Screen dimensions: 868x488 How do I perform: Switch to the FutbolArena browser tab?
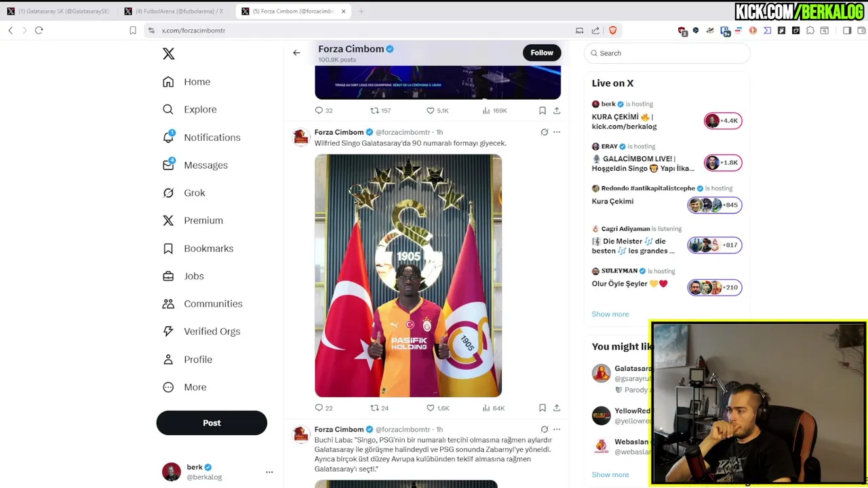point(176,11)
